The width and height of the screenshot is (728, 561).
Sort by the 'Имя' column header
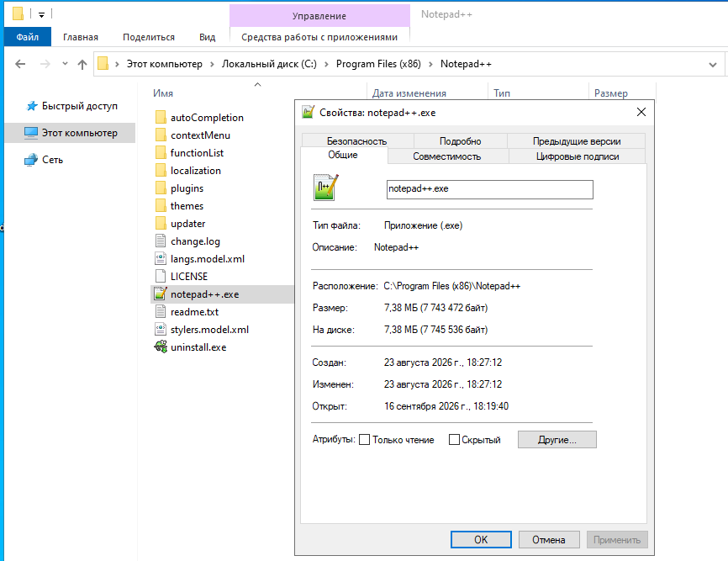tap(163, 93)
